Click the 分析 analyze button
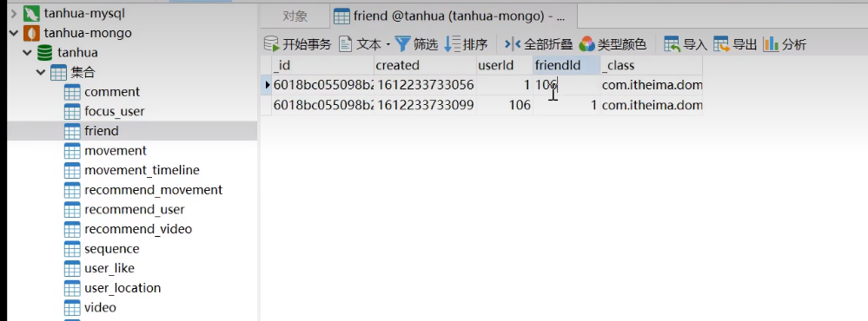Screen dimensions: 868x321 tap(785, 44)
